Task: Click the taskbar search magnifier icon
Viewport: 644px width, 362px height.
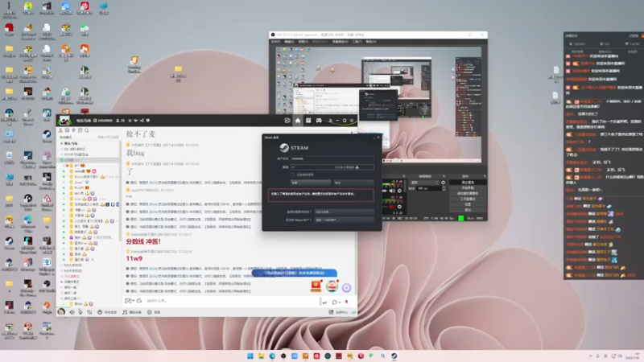Action: pos(383,356)
